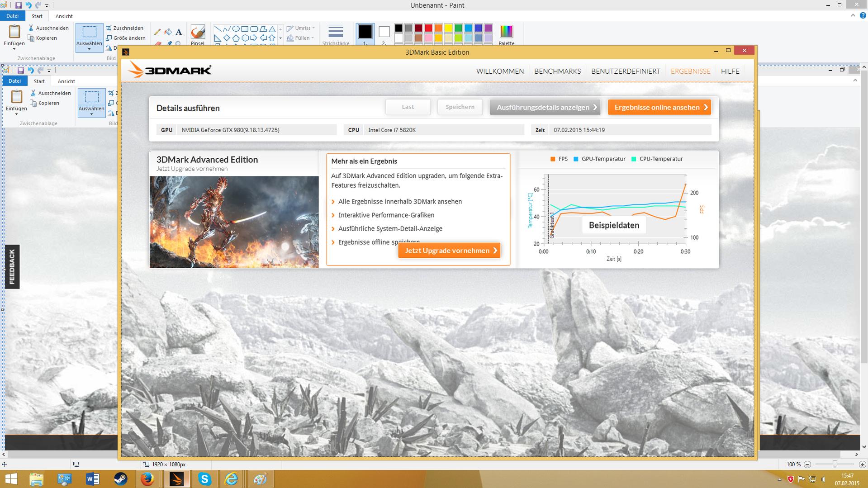Click the 3DMark Advanced Edition artwork
Image resolution: width=868 pixels, height=488 pixels.
coord(234,222)
